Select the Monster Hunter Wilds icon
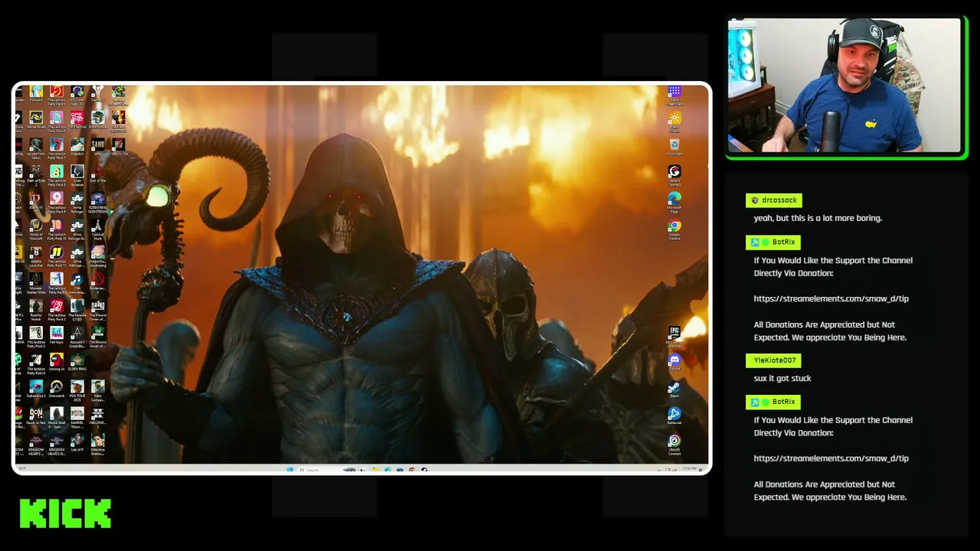The width and height of the screenshot is (980, 551). point(36,282)
